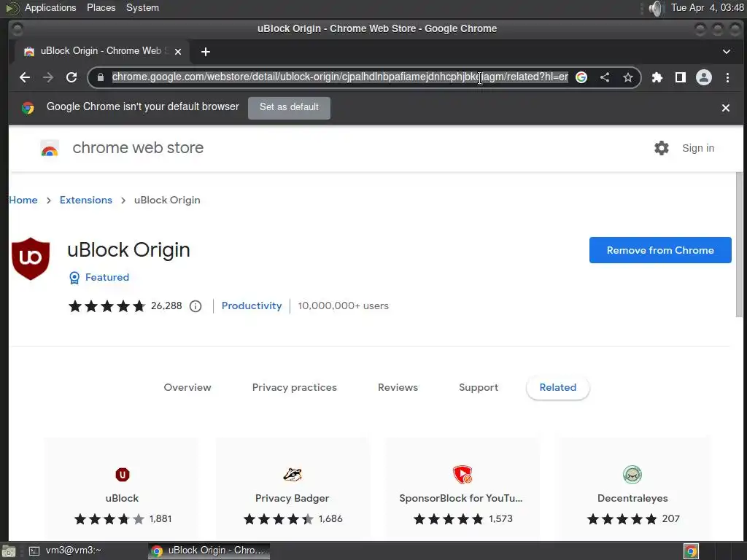
Task: Go to Home breadcrumb
Action: point(23,200)
